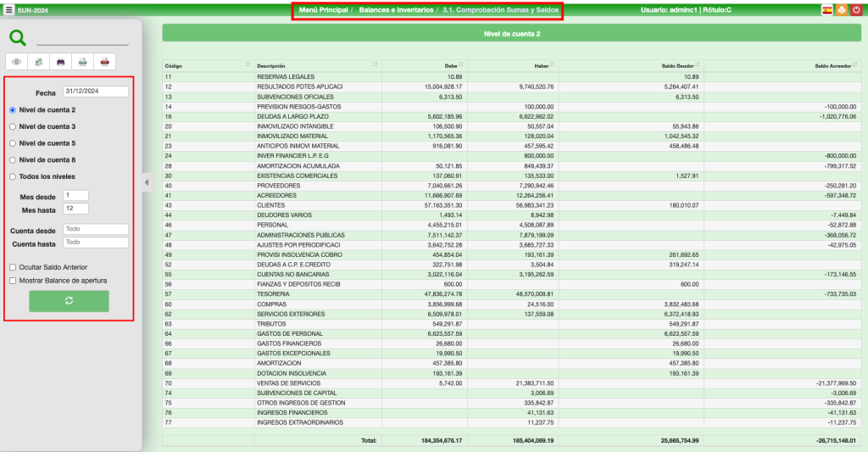Tick the Mostrar Balance de apertura checkbox
The height and width of the screenshot is (452, 868).
(x=13, y=280)
